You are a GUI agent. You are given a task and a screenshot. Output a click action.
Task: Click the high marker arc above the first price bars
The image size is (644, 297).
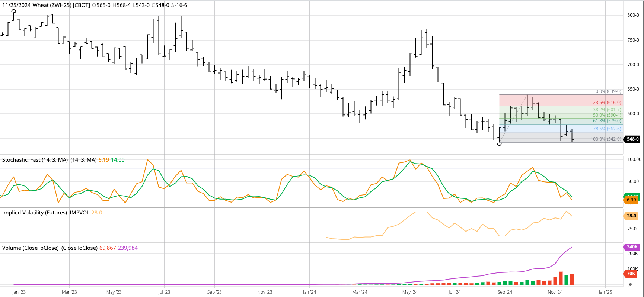[x=14, y=11]
